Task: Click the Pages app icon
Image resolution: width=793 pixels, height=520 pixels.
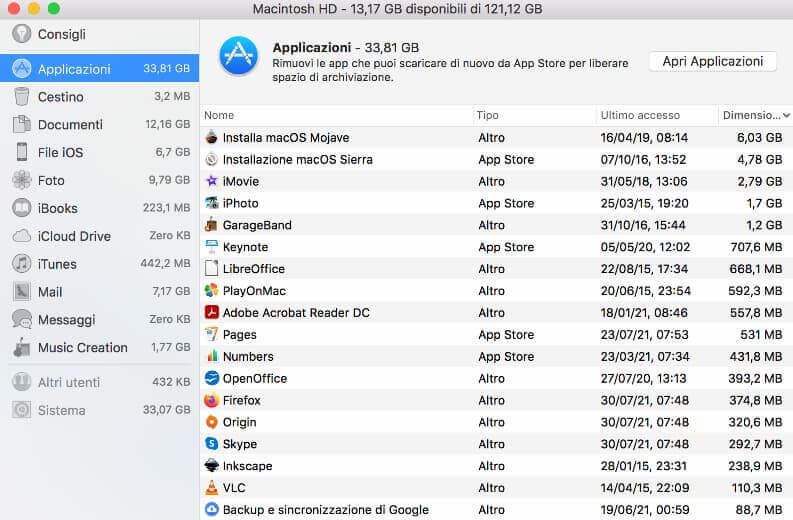Action: [211, 334]
